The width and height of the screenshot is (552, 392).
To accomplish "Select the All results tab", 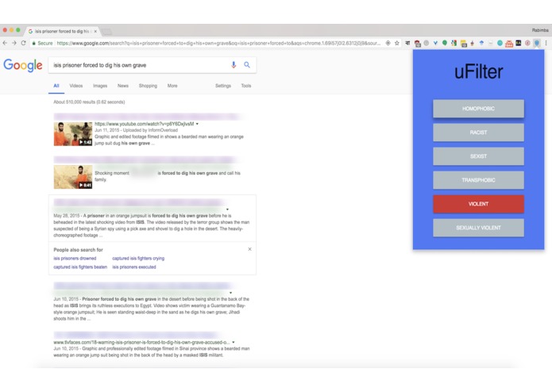I will click(56, 86).
